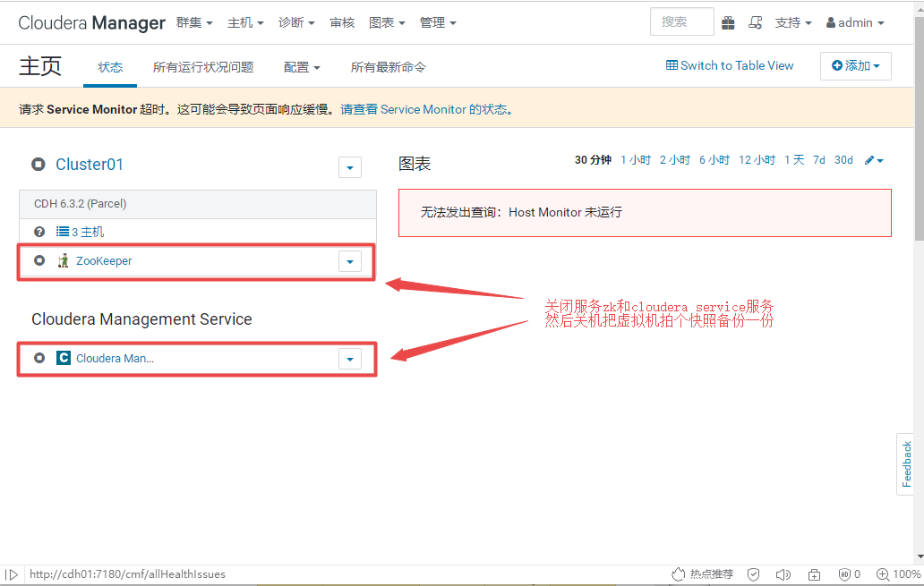Open the running commands icon in header
The width and height of the screenshot is (924, 586).
(756, 23)
